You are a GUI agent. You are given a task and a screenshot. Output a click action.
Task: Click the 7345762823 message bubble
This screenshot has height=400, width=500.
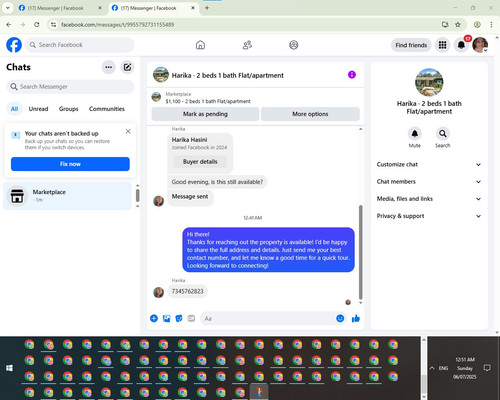187,291
